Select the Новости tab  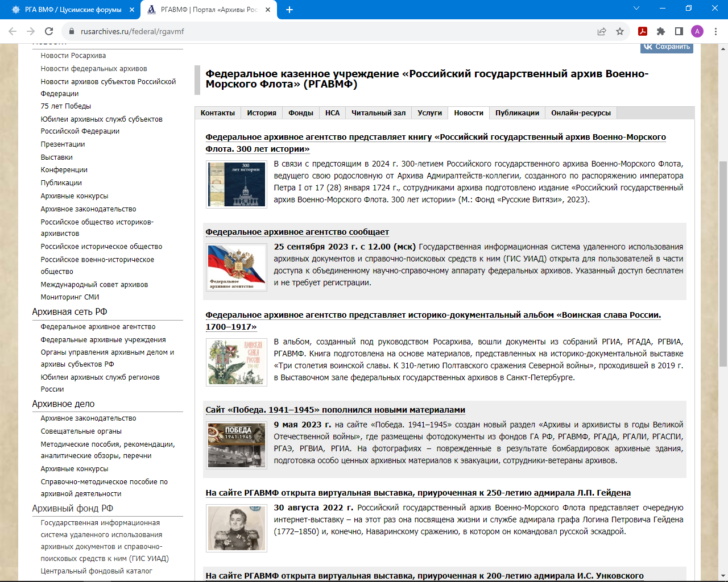pyautogui.click(x=469, y=113)
